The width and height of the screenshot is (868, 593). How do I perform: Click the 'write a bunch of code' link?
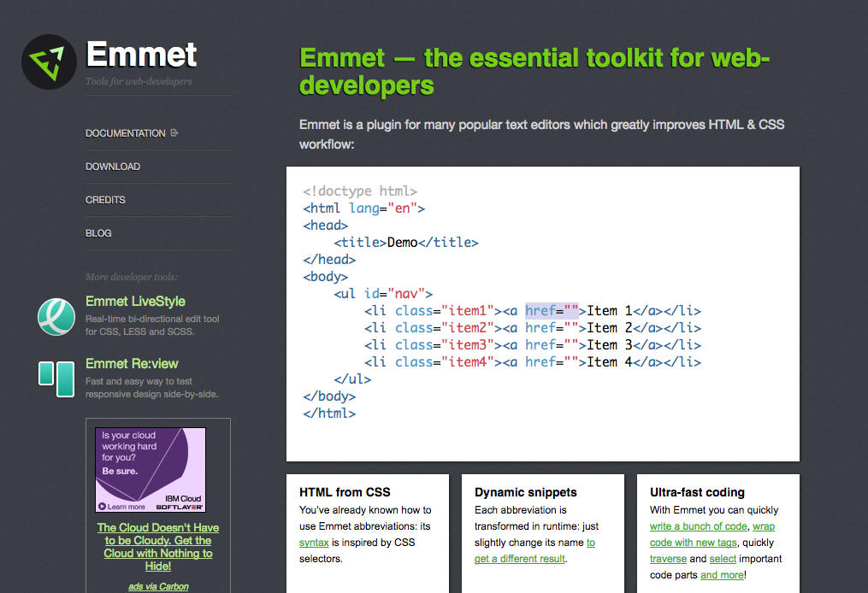[x=698, y=526]
